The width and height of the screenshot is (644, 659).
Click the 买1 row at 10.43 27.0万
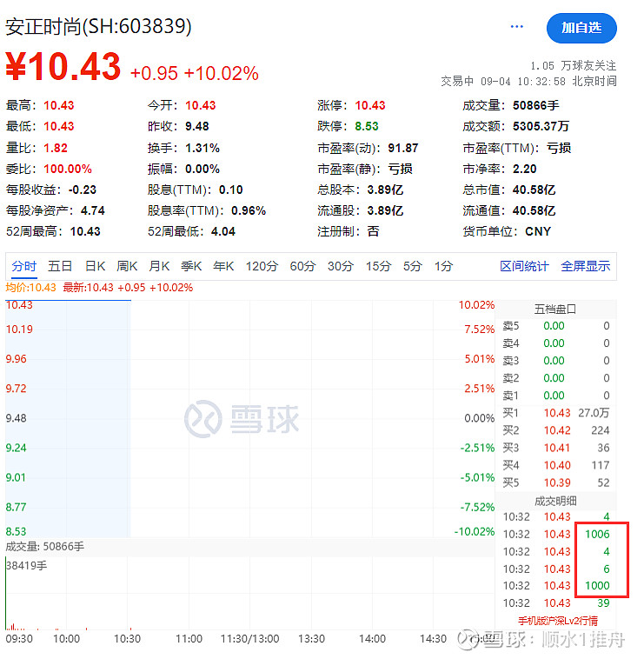click(555, 413)
